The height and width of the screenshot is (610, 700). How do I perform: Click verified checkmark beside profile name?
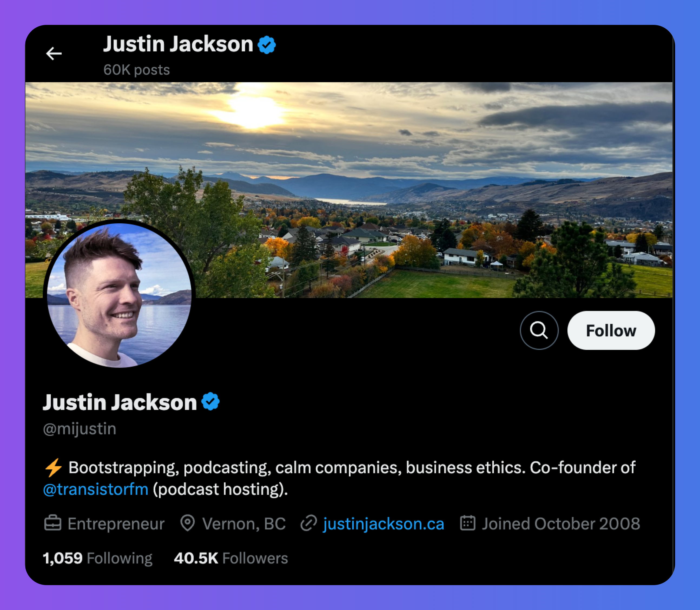[210, 401]
